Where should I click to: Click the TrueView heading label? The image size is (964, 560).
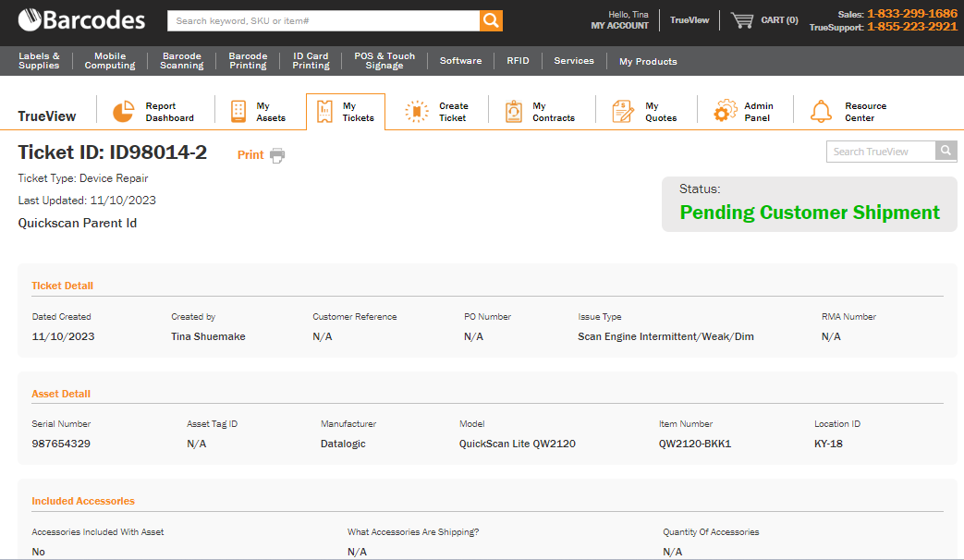click(47, 116)
